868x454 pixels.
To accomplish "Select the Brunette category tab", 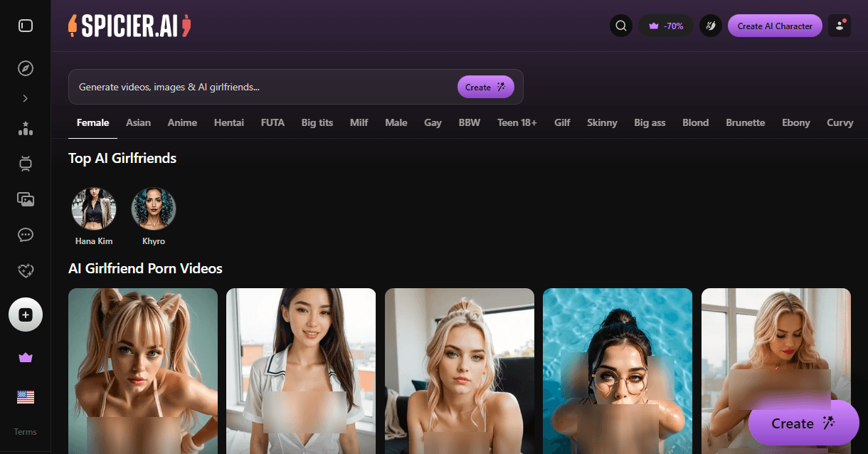I will point(745,122).
